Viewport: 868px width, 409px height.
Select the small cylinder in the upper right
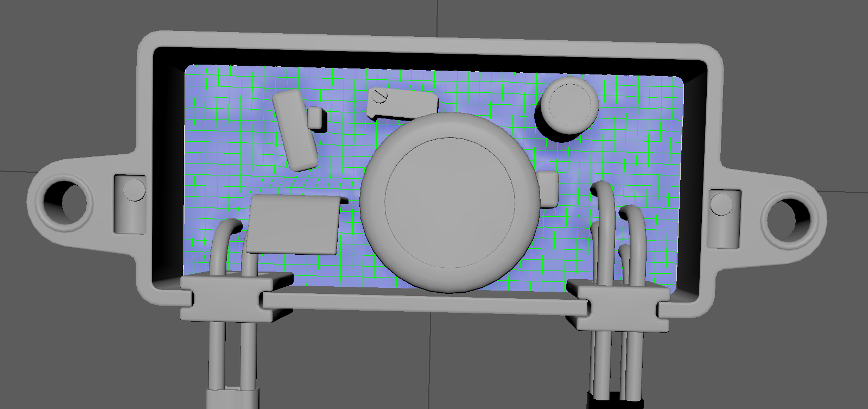pyautogui.click(x=570, y=105)
